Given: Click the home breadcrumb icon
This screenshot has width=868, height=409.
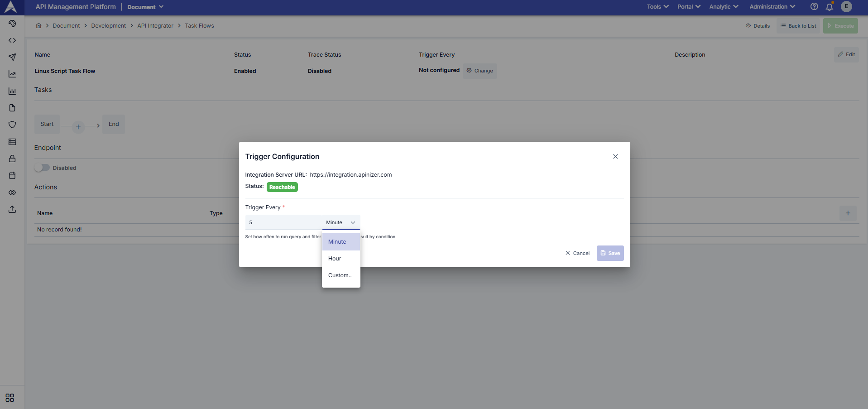Looking at the screenshot, I should [39, 26].
